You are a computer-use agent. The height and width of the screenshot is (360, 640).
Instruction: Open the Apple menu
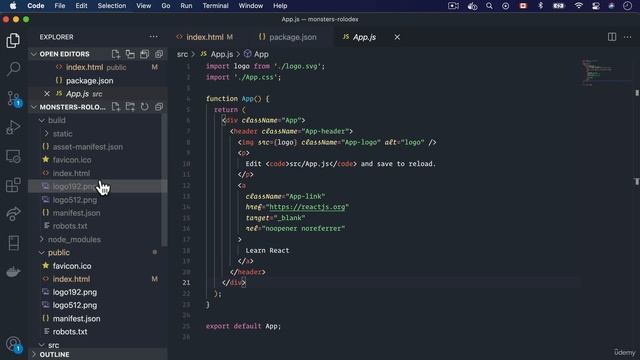[13, 6]
